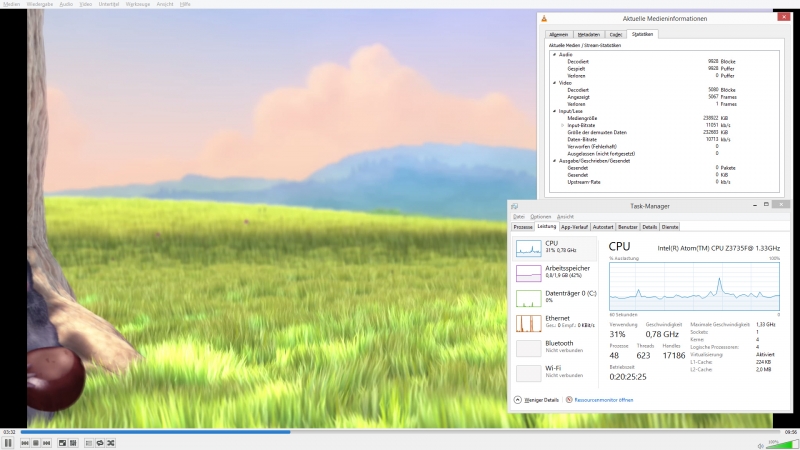Open Datei menu in Task-Manager
Screen dimensions: 800x450
pos(518,217)
